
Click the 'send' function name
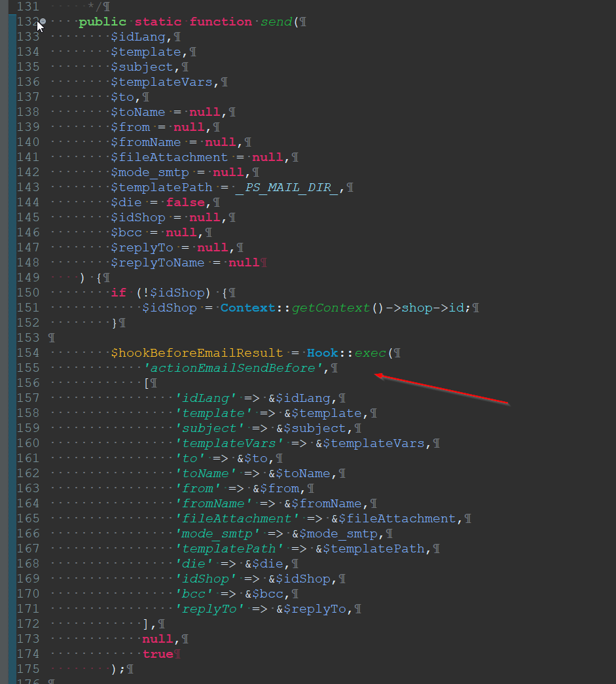coord(276,22)
